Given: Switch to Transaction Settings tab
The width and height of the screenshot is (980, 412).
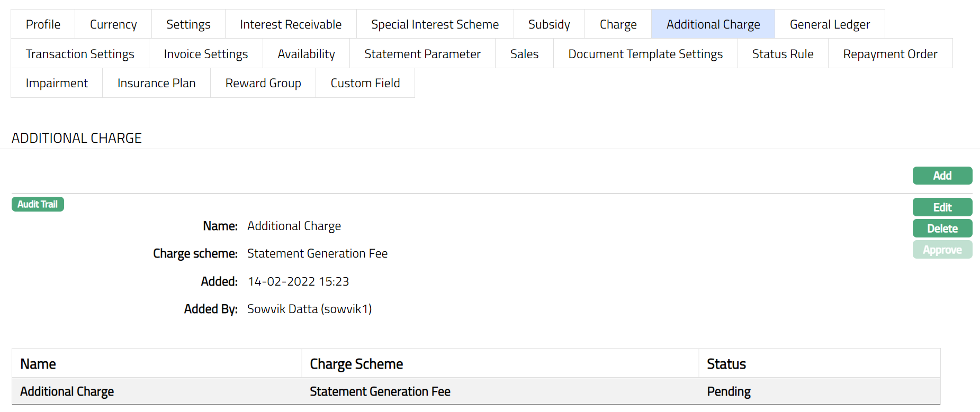Looking at the screenshot, I should pos(80,54).
